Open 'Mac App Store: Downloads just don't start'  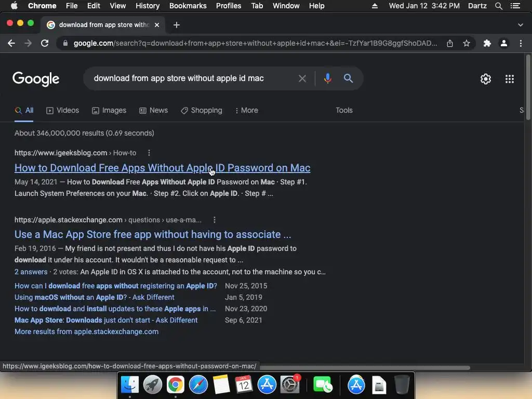[x=106, y=320]
